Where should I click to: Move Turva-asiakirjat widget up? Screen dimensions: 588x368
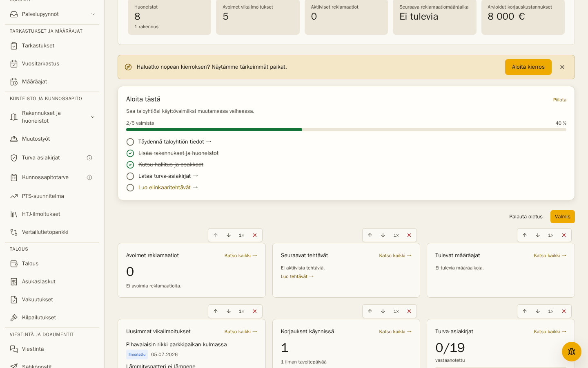525,311
